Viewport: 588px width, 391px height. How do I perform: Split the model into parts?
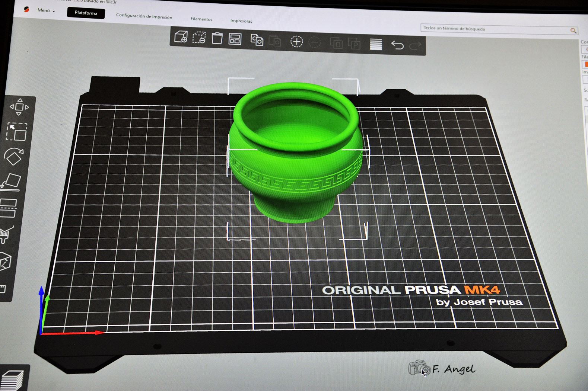click(354, 44)
